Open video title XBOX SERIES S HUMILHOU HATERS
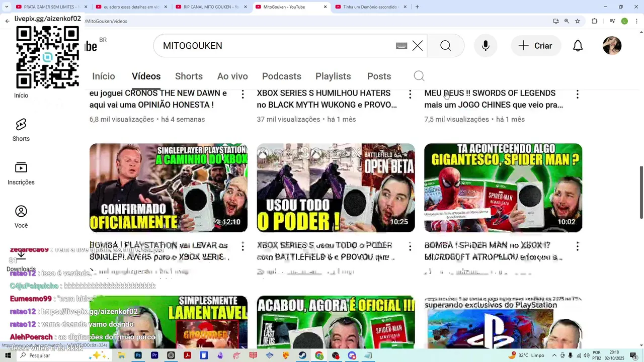This screenshot has width=644, height=362. [x=327, y=99]
